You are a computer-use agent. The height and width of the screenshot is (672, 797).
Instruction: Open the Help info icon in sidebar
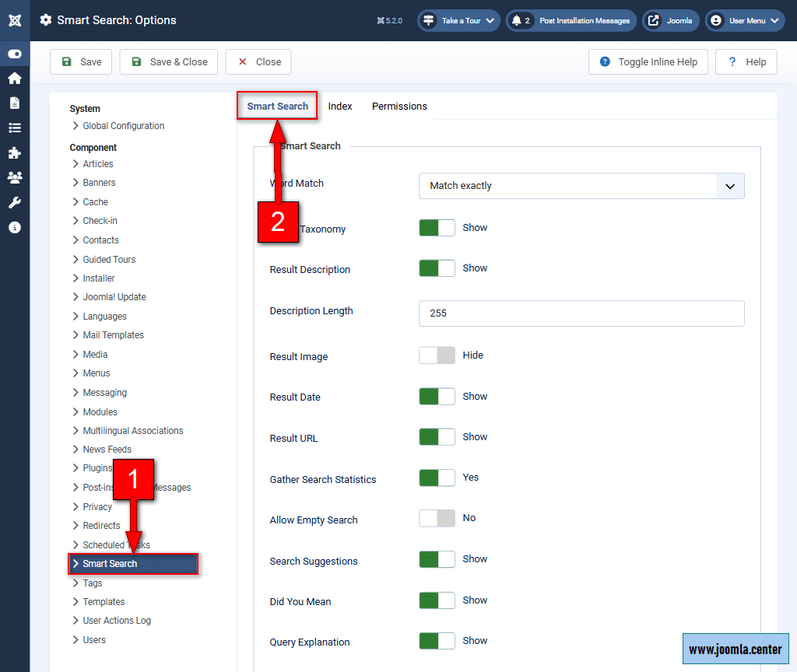point(15,228)
